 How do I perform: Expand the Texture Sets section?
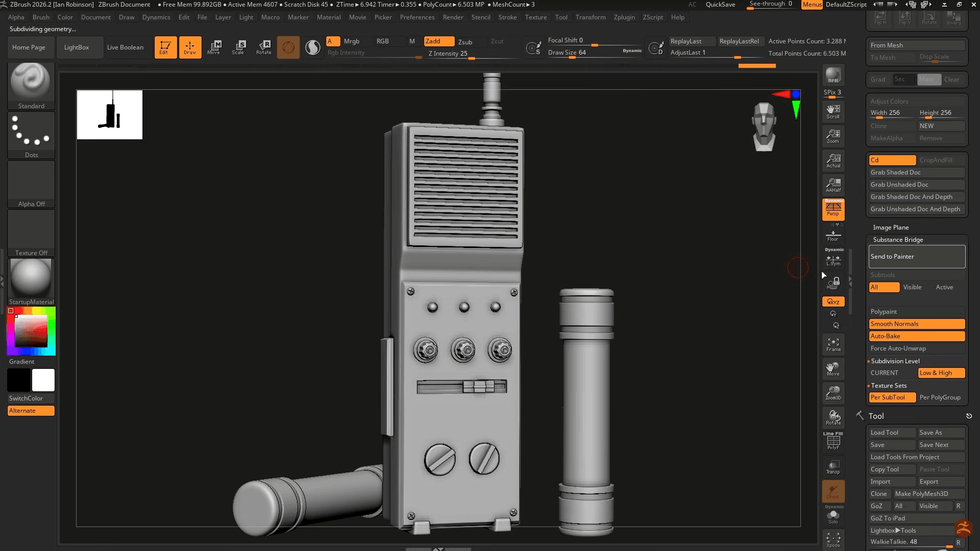point(889,386)
